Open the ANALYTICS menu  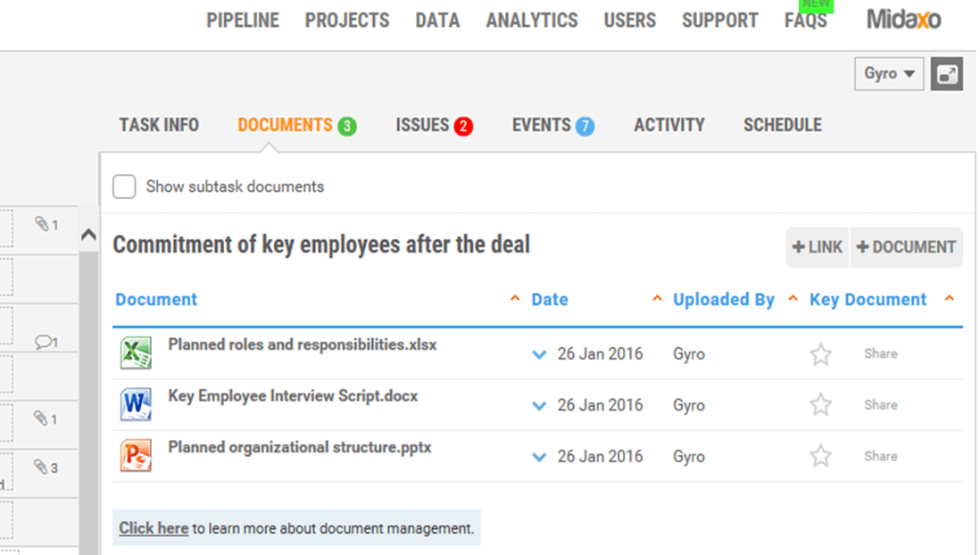point(532,21)
